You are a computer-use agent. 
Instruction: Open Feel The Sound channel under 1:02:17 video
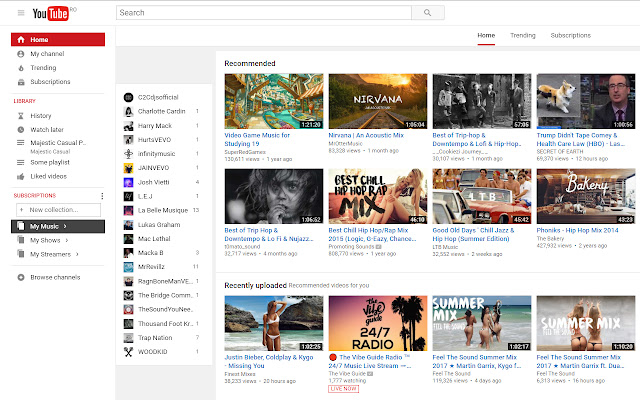pyautogui.click(x=451, y=374)
